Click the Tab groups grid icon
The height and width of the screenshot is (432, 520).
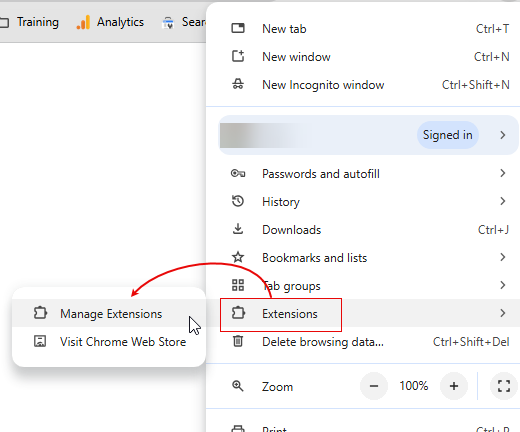(238, 285)
